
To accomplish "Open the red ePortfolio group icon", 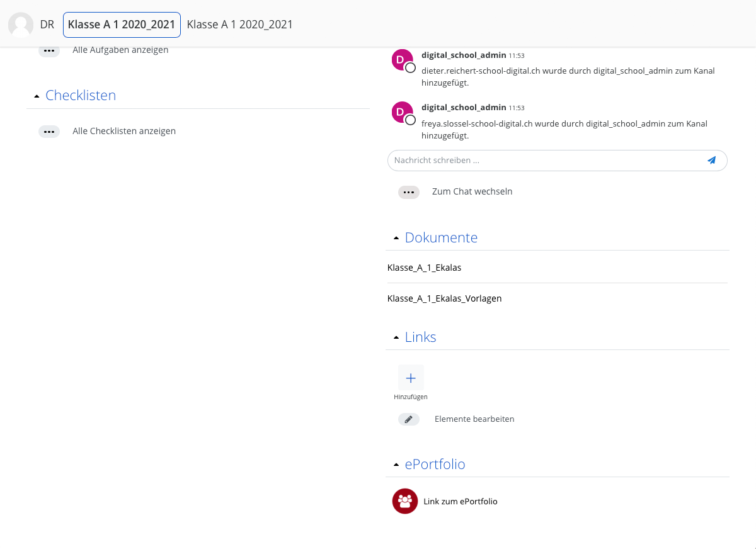I will tap(405, 501).
